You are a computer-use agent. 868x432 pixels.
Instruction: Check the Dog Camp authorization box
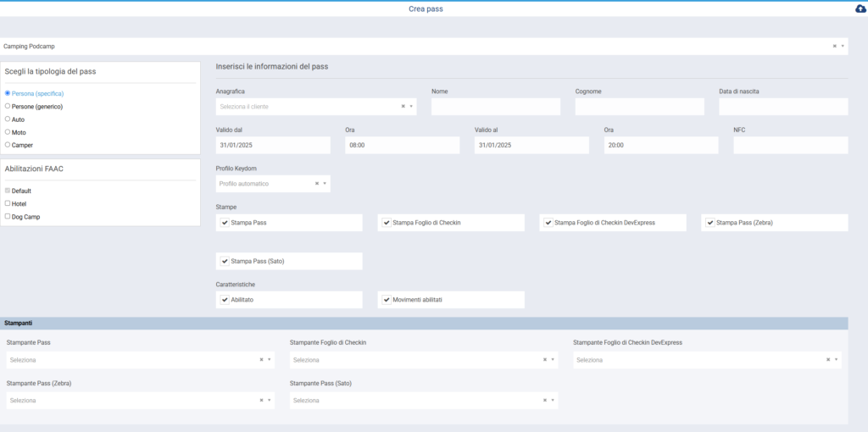(x=8, y=217)
